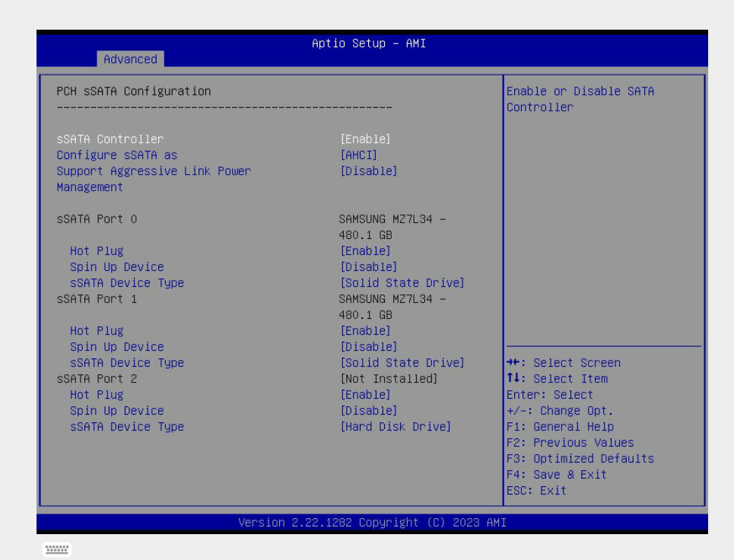Toggle Hot Plug [Enable] value for sSATA Port 1

(x=365, y=331)
